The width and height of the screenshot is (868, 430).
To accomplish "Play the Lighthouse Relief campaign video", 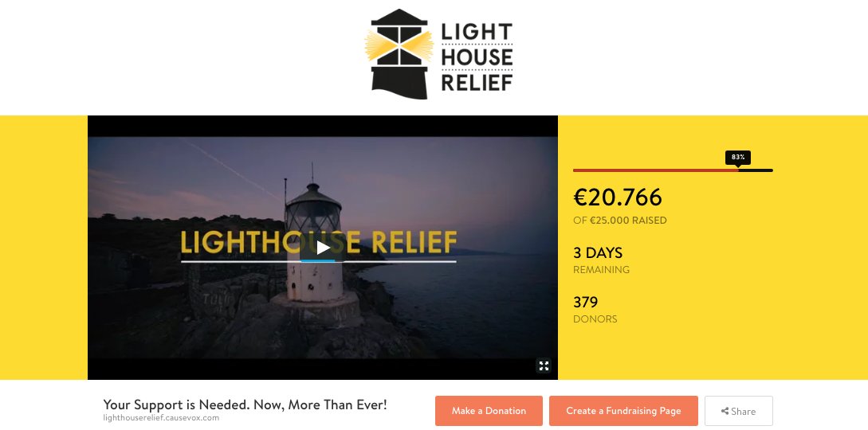I will coord(323,248).
